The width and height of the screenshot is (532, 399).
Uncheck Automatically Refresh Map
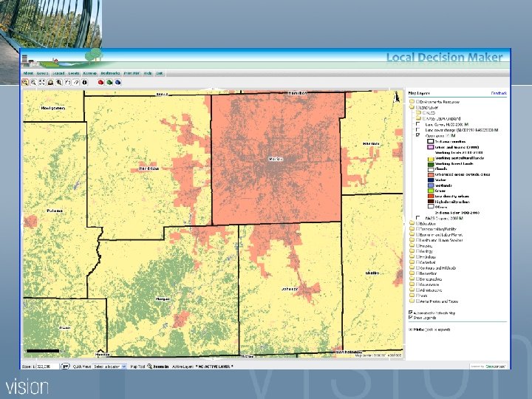point(411,313)
